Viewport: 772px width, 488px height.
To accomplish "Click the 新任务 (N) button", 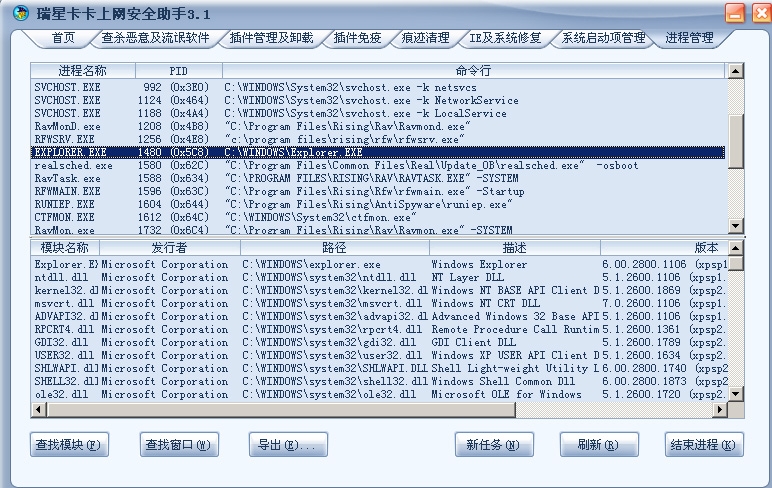I will tap(494, 445).
